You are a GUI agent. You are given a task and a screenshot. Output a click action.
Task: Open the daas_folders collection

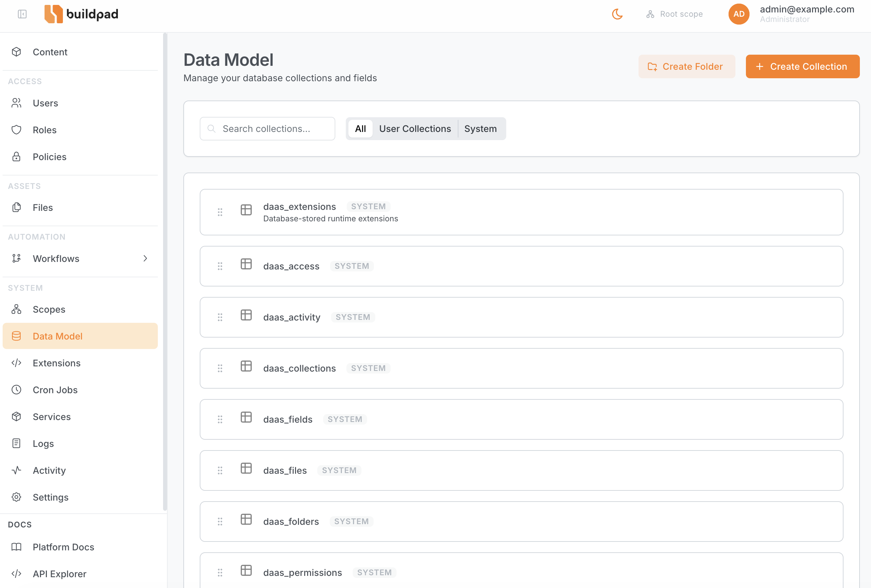pos(521,522)
